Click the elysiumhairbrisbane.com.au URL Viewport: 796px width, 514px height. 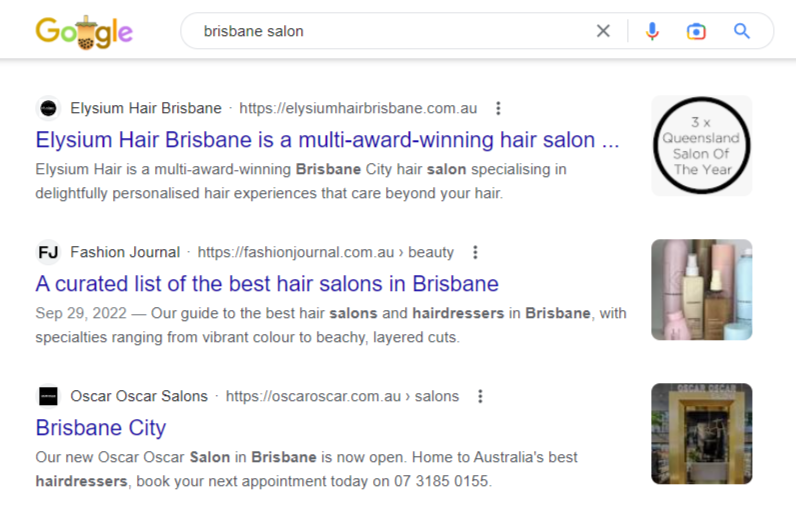point(358,108)
